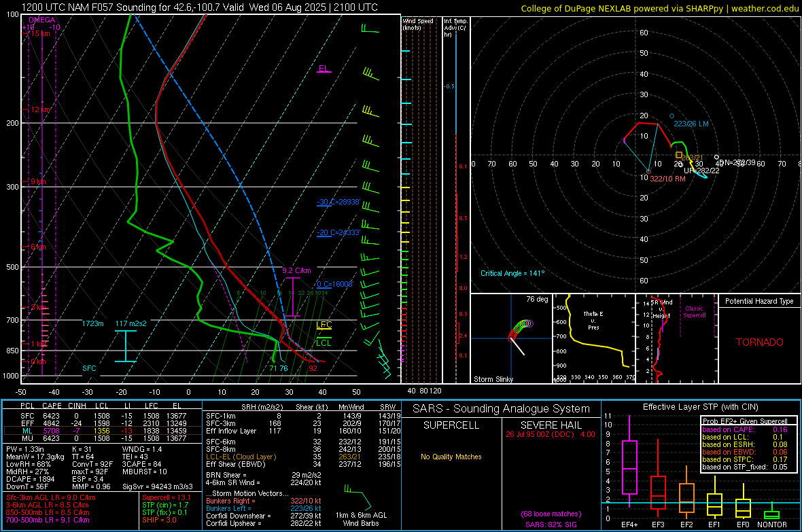Viewport: 802px width, 532px height.
Task: Click the DCAPE = 1894 value
Action: point(29,479)
